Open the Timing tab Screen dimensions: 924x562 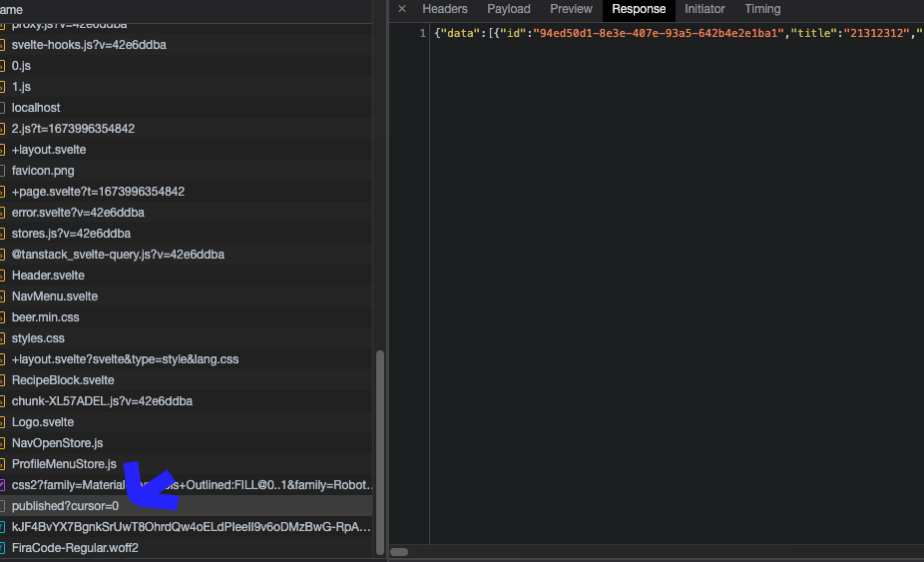[762, 9]
